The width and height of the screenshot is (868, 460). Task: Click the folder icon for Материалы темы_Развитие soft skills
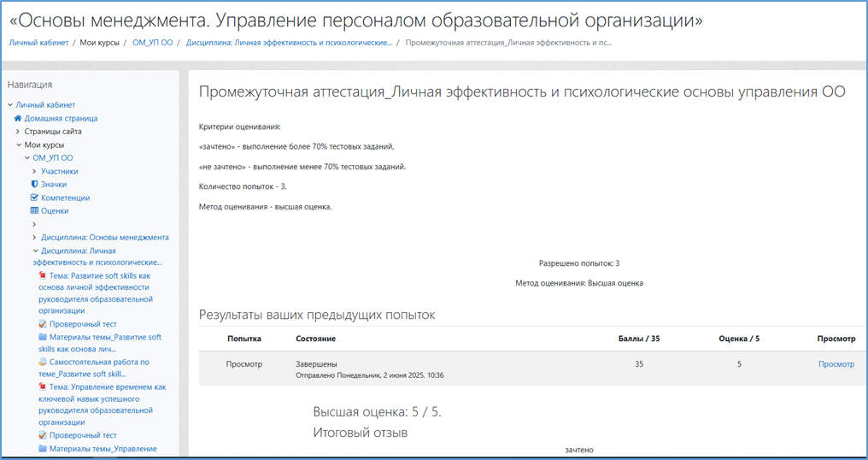[x=43, y=338]
